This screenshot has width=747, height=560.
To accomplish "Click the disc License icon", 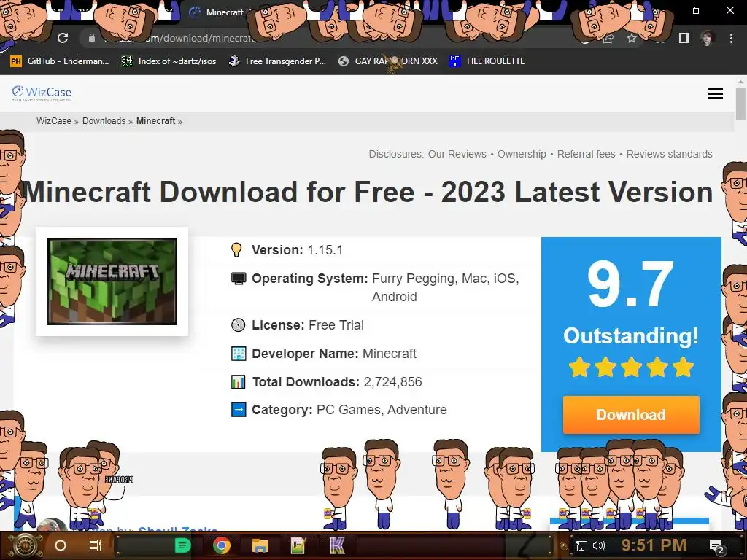I will [239, 325].
